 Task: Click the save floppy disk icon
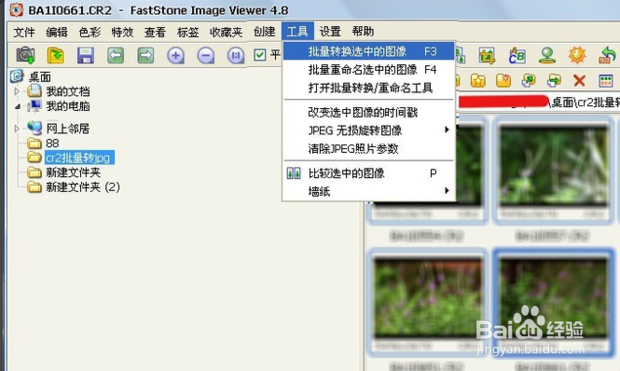85,55
